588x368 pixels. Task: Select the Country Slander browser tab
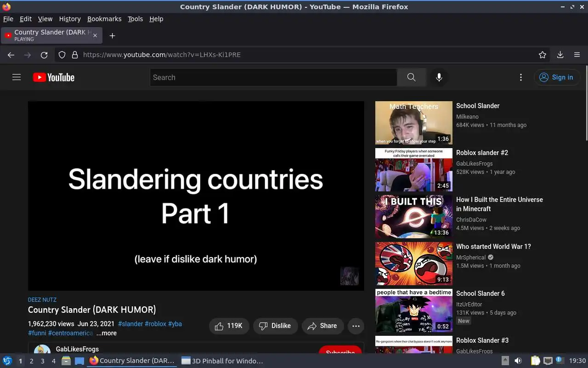[x=51, y=35]
